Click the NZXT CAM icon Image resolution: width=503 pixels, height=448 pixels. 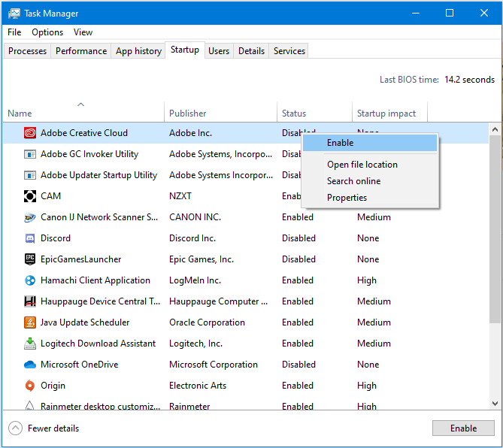(30, 196)
